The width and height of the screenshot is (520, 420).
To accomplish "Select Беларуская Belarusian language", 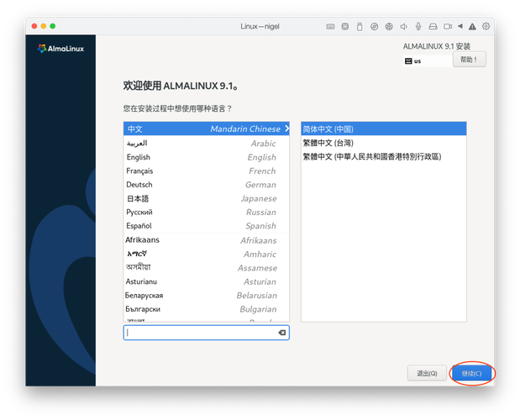I will 207,296.
